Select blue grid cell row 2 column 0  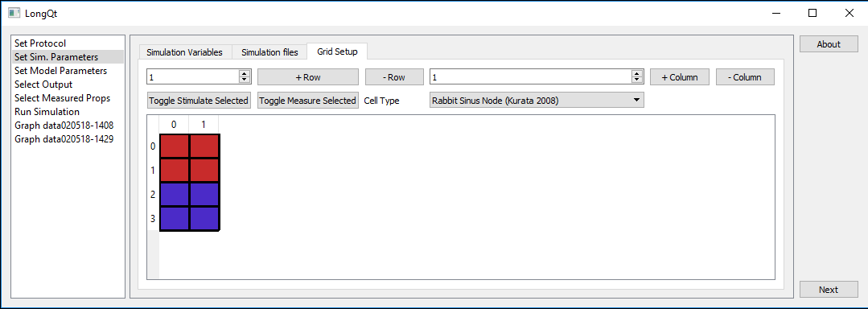175,195
